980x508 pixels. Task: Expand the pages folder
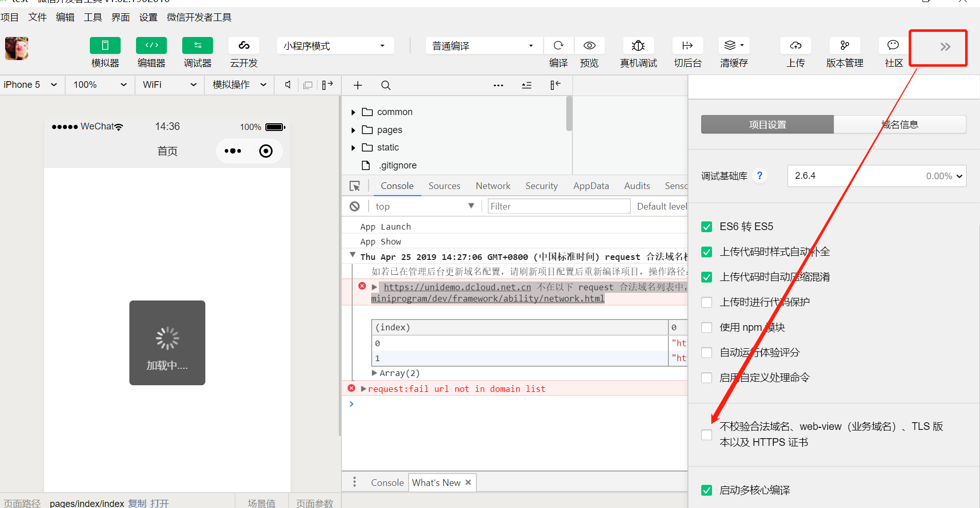pyautogui.click(x=353, y=129)
